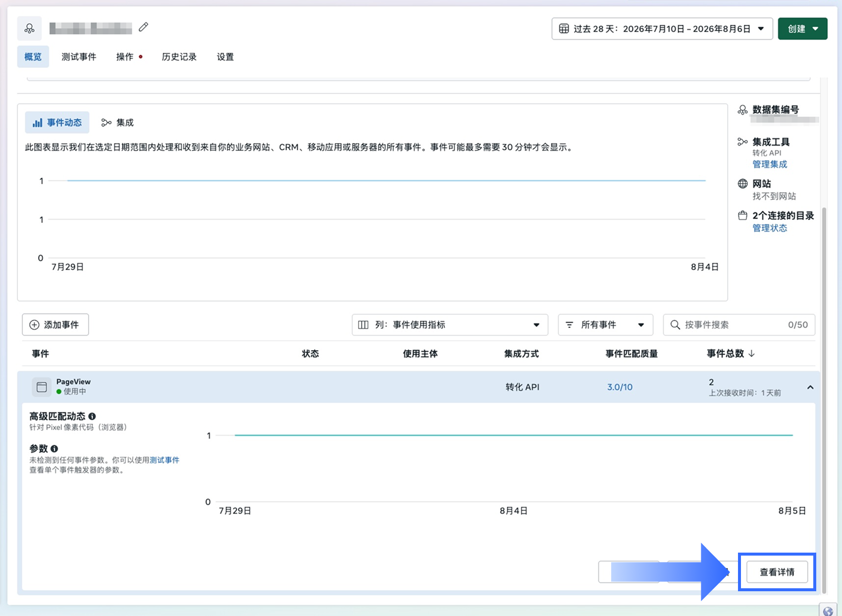Collapse the PageView row with the chevron

point(810,387)
